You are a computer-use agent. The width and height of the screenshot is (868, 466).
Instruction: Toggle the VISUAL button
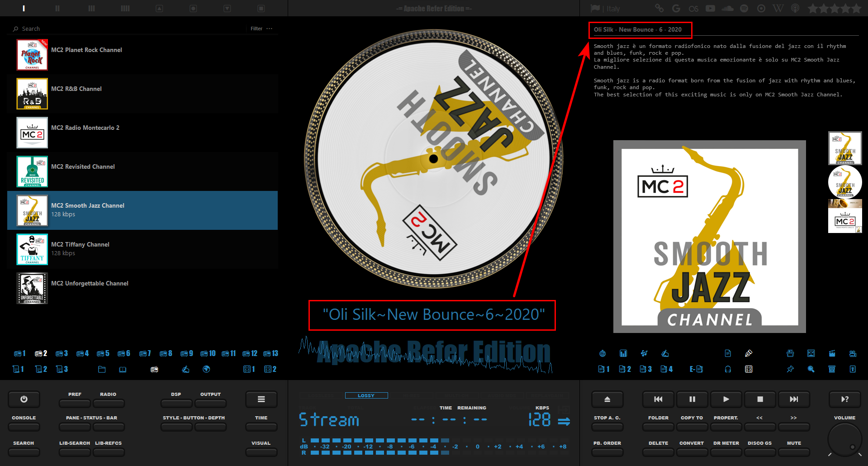261,452
